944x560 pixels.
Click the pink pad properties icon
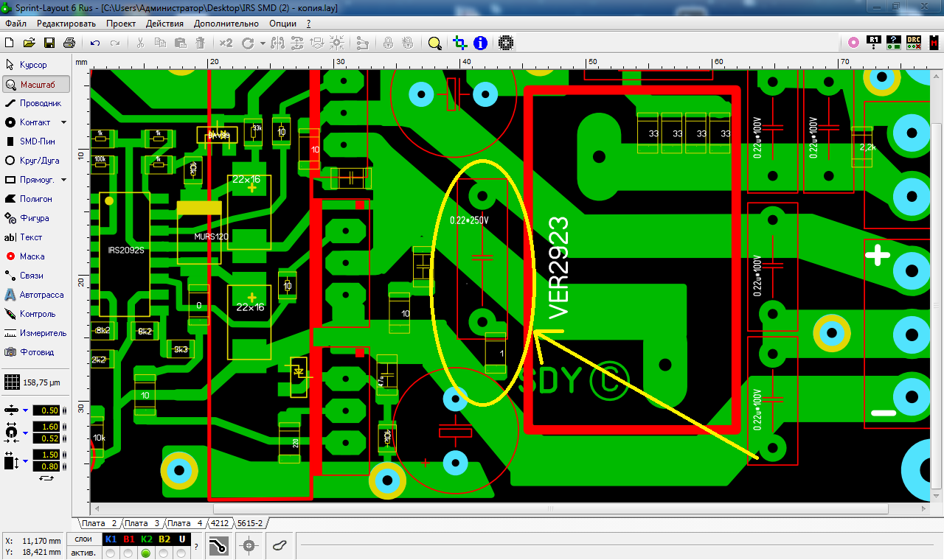[x=853, y=43]
